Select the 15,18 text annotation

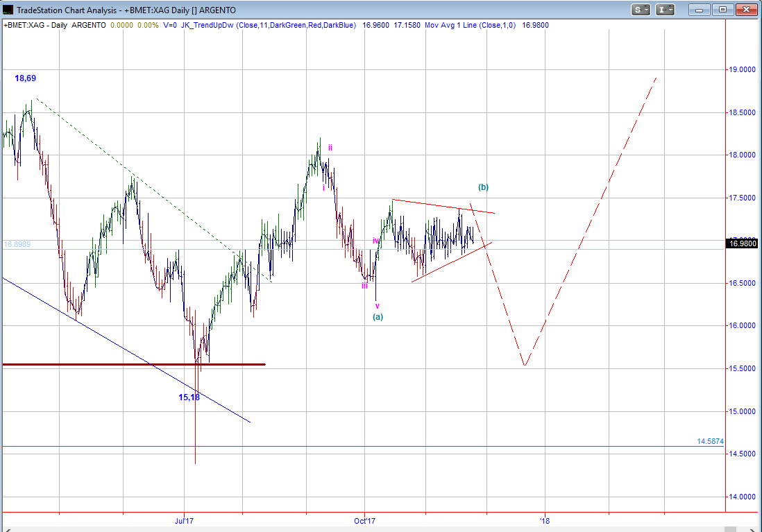coord(189,397)
